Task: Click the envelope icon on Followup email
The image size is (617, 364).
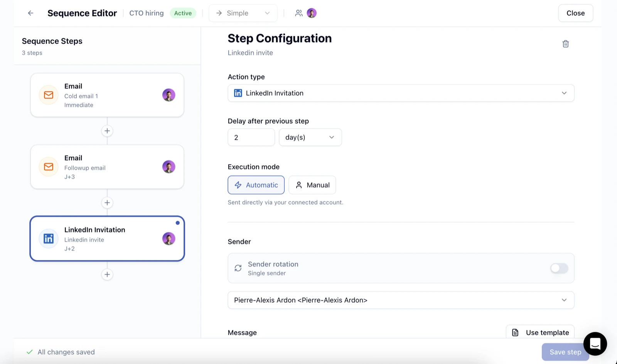Action: click(48, 167)
